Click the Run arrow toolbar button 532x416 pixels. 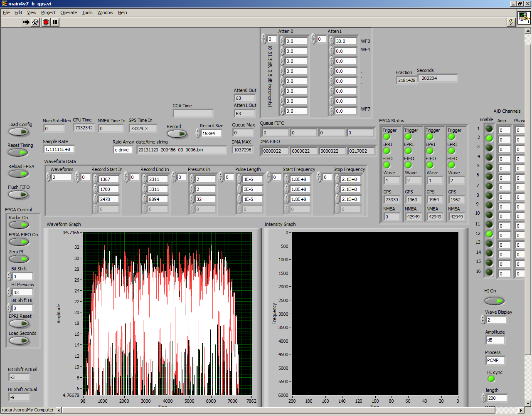pyautogui.click(x=26, y=22)
